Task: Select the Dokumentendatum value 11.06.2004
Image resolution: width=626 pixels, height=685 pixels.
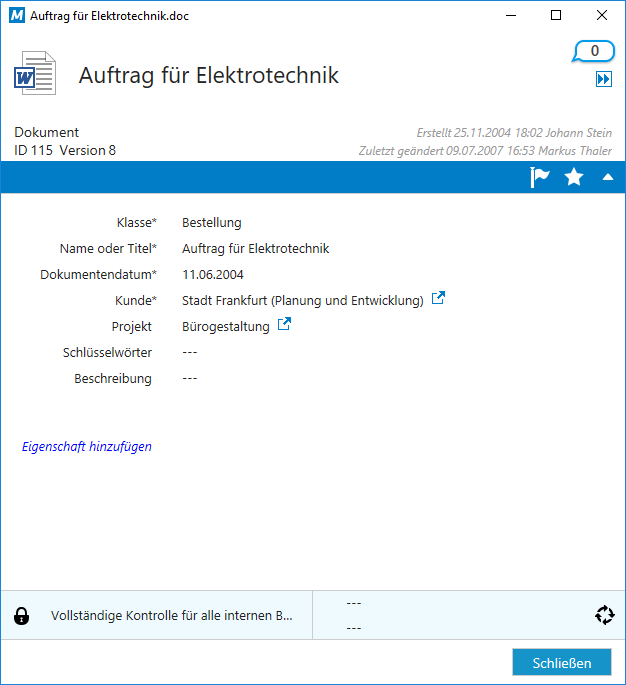Action: tap(213, 275)
